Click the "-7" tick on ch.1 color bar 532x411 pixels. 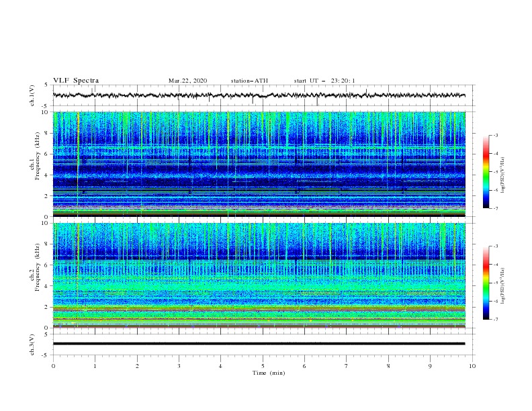496,208
